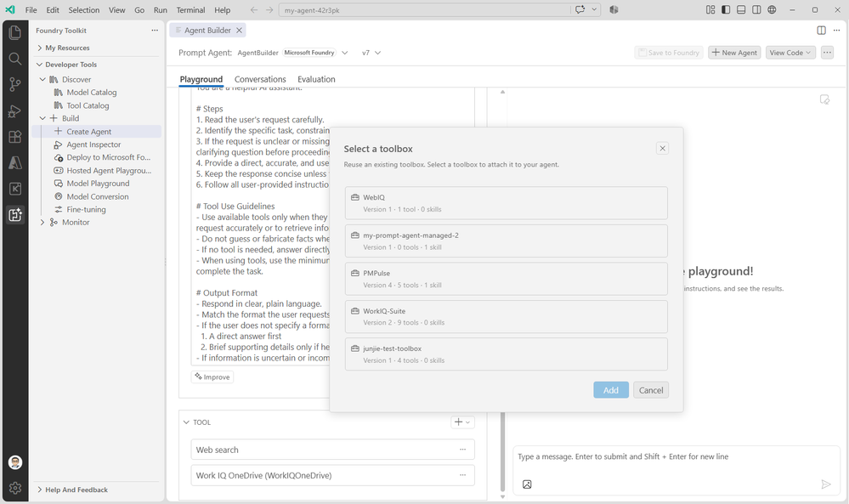Open the Accounts avatar in activity bar
849x504 pixels.
15,462
